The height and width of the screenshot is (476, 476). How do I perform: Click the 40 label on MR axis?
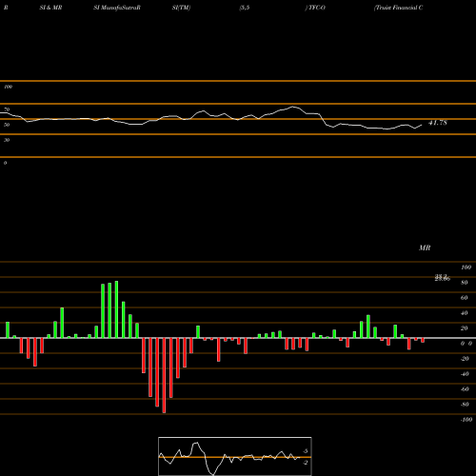pyautogui.click(x=465, y=313)
